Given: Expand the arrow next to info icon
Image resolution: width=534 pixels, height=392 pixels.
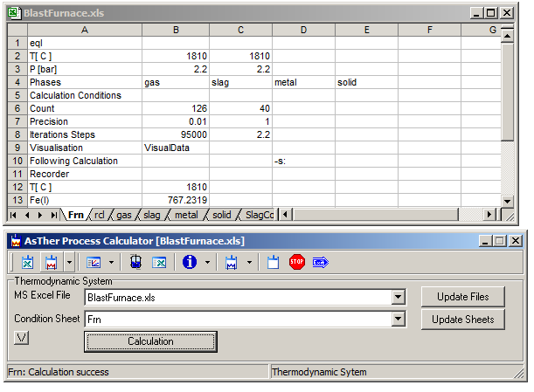Looking at the screenshot, I should pyautogui.click(x=207, y=262).
